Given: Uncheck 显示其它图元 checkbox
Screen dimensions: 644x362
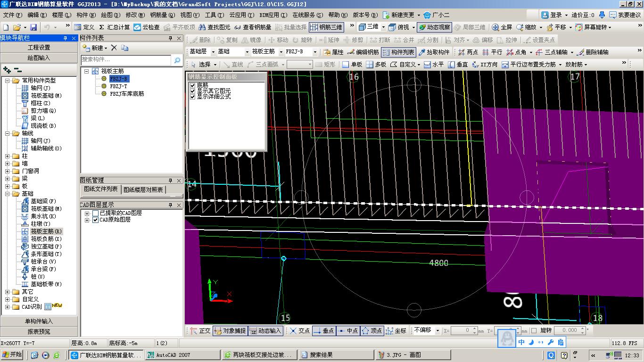Looking at the screenshot, I should click(192, 91).
